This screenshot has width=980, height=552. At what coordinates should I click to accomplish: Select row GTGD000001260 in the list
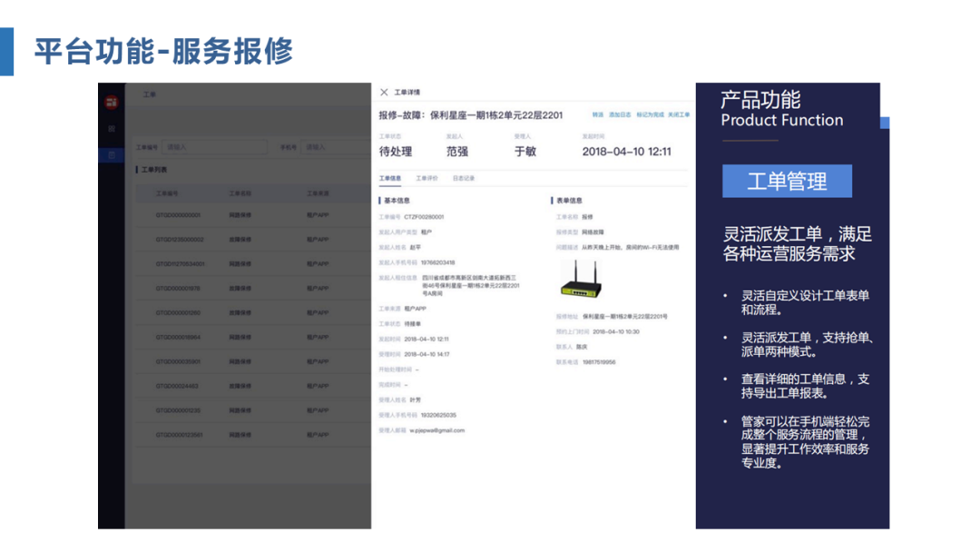253,312
